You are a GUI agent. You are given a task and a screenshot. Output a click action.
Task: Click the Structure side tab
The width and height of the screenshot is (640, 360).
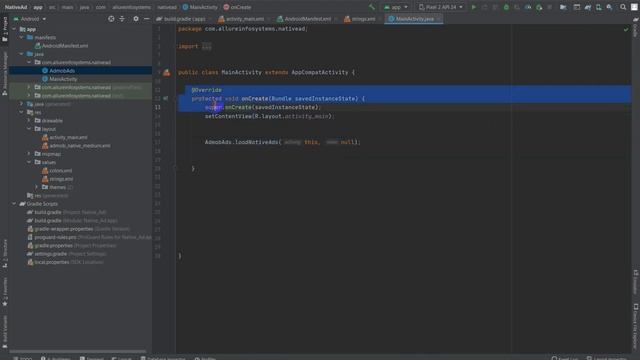4,253
